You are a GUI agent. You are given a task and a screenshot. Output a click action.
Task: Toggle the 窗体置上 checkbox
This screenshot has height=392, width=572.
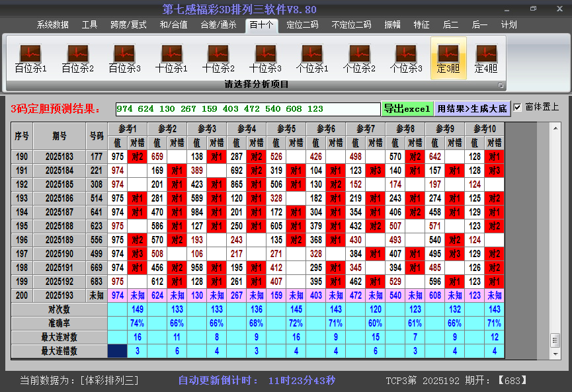tap(517, 107)
